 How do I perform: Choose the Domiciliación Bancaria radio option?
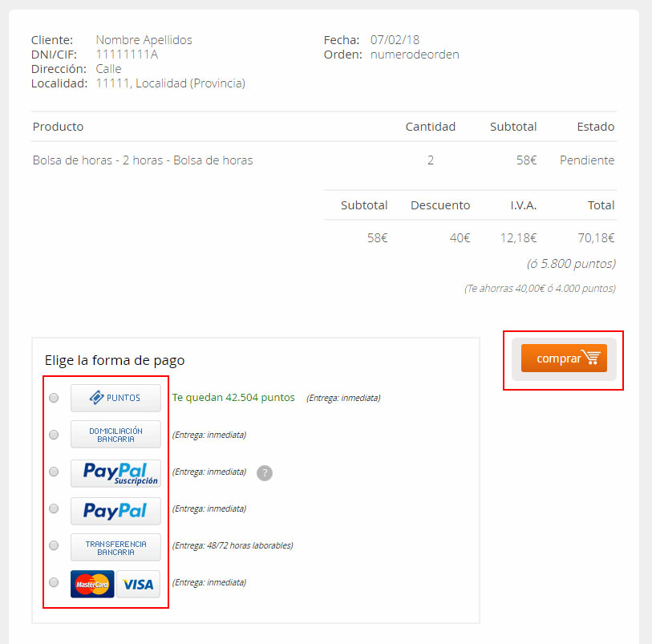click(x=54, y=435)
